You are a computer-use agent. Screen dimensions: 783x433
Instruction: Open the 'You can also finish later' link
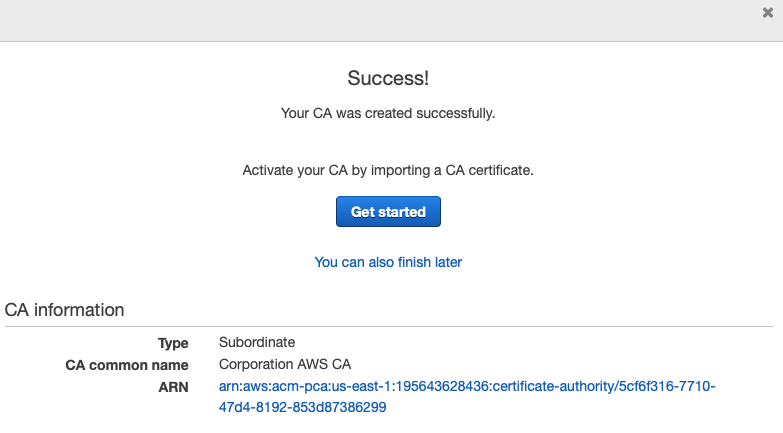(388, 262)
